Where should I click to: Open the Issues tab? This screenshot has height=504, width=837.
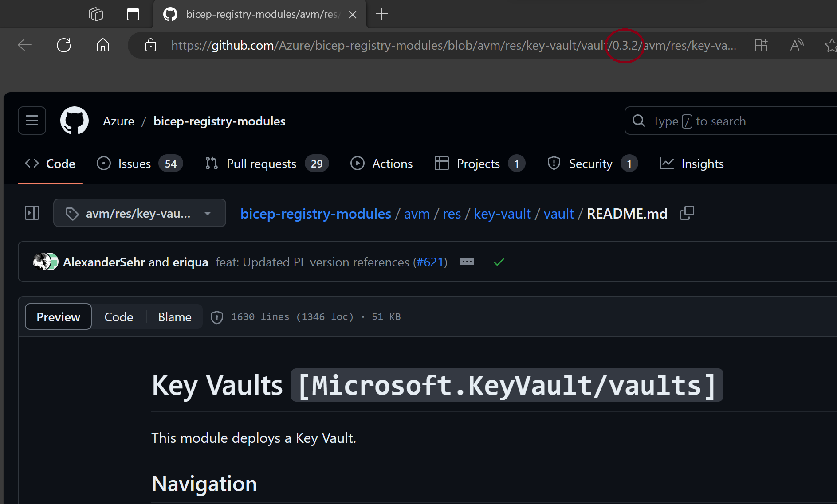point(140,164)
